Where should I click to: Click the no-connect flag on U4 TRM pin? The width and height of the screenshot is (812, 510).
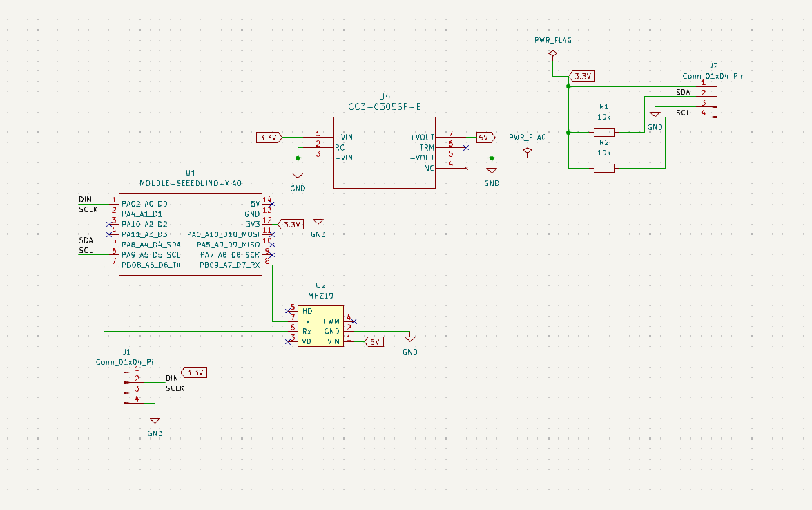click(x=466, y=148)
